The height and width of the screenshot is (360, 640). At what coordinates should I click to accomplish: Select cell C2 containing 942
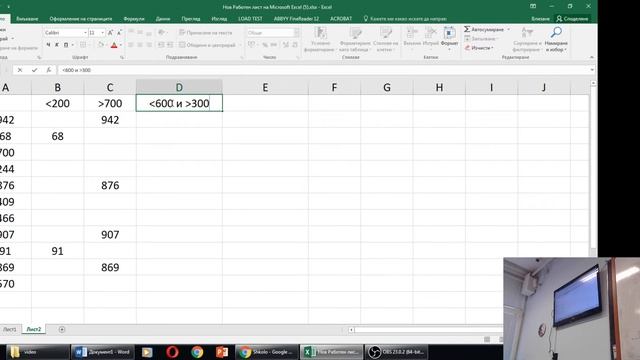[110, 120]
